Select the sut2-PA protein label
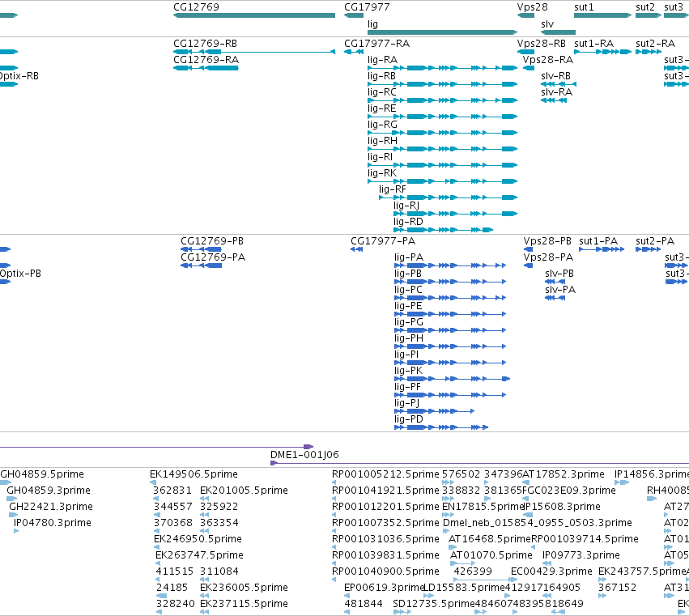 (x=655, y=241)
